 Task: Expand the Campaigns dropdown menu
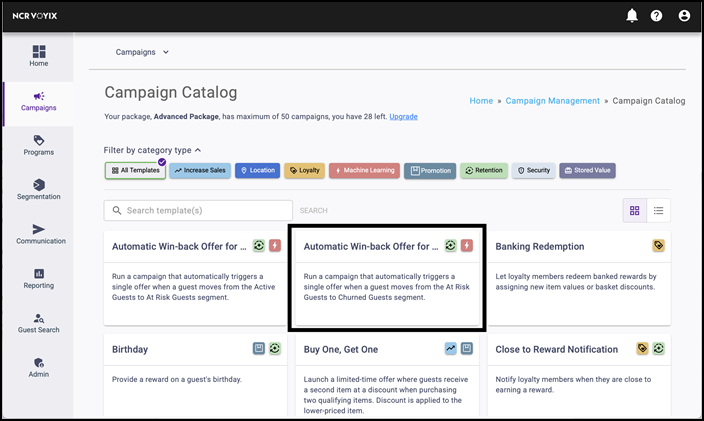click(142, 52)
